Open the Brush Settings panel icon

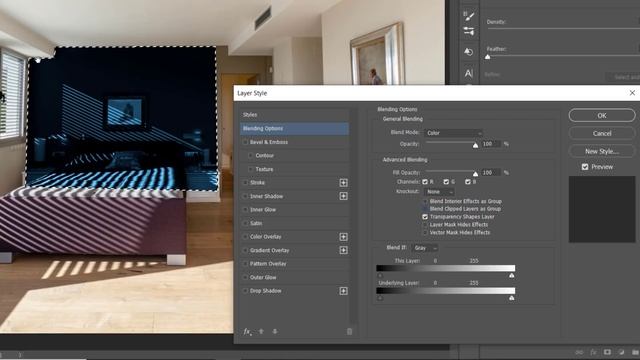point(469,16)
